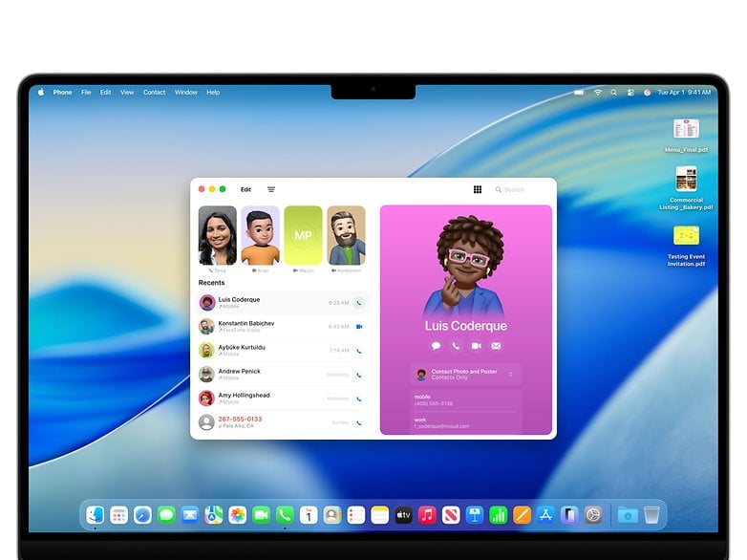
Task: Call Amy Hollingshead using row phone icon
Action: [x=359, y=398]
